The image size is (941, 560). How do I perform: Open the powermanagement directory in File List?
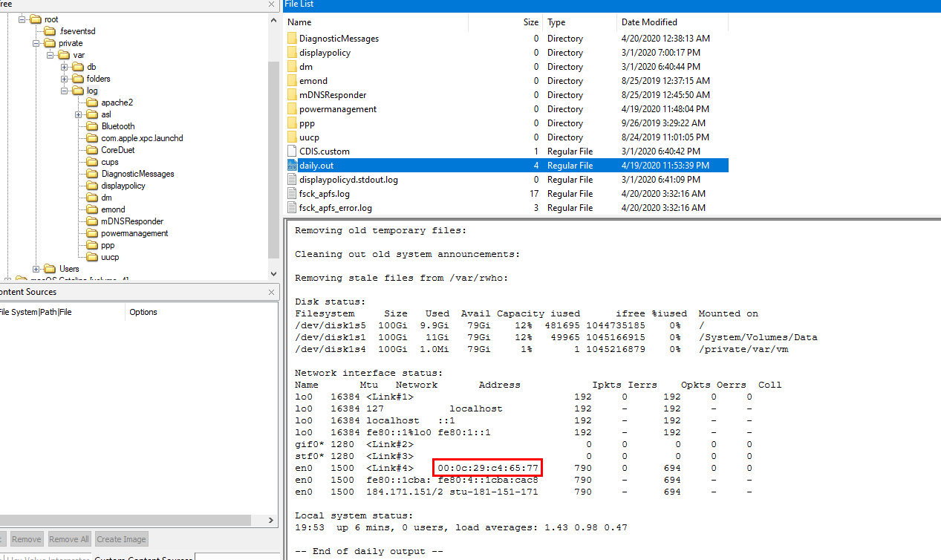click(x=337, y=109)
